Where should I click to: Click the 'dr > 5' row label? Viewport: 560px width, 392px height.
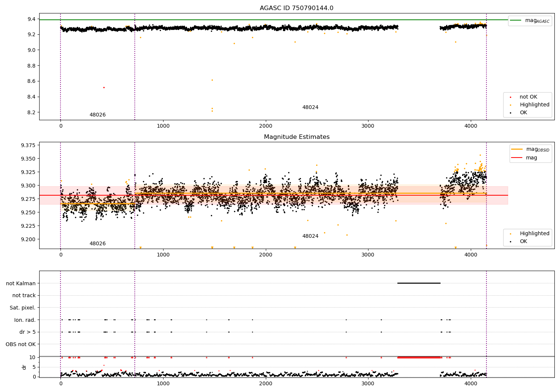click(28, 332)
